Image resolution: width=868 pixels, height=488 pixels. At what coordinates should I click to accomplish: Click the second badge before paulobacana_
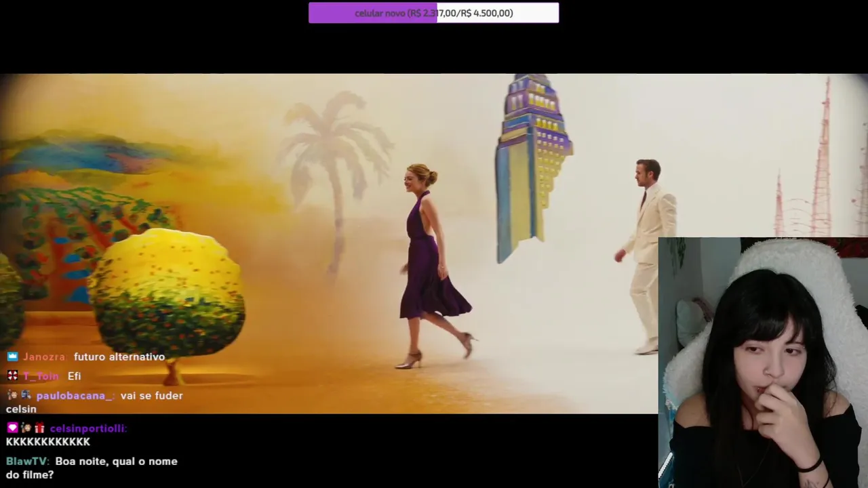[x=26, y=394]
